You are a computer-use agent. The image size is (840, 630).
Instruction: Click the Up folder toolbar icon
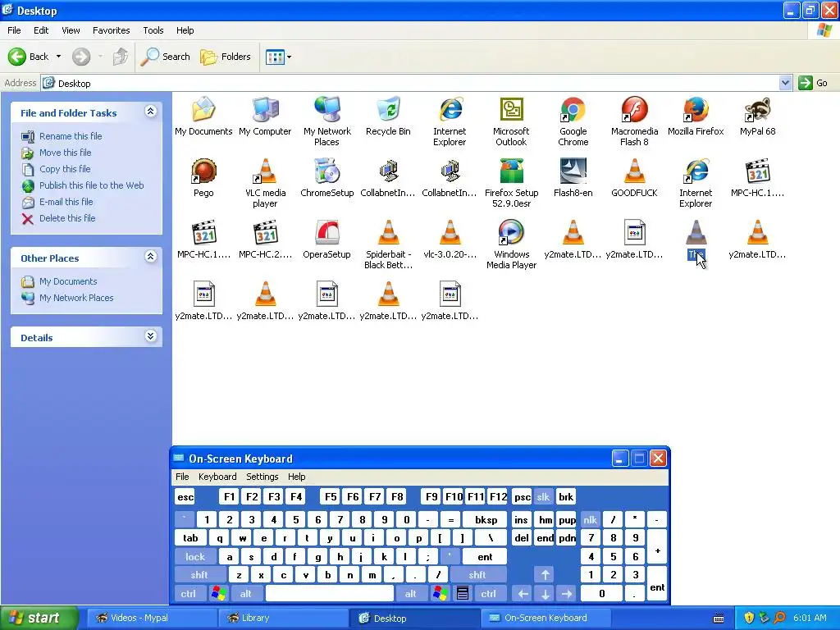click(120, 57)
